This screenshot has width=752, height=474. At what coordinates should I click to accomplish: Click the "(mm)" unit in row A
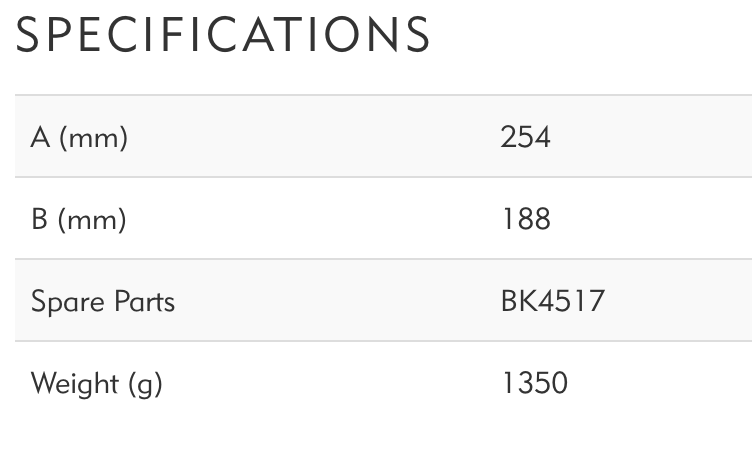pos(94,137)
